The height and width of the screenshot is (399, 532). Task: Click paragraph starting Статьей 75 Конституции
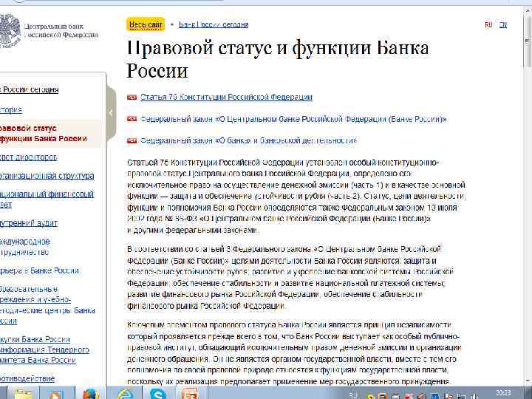(x=297, y=196)
